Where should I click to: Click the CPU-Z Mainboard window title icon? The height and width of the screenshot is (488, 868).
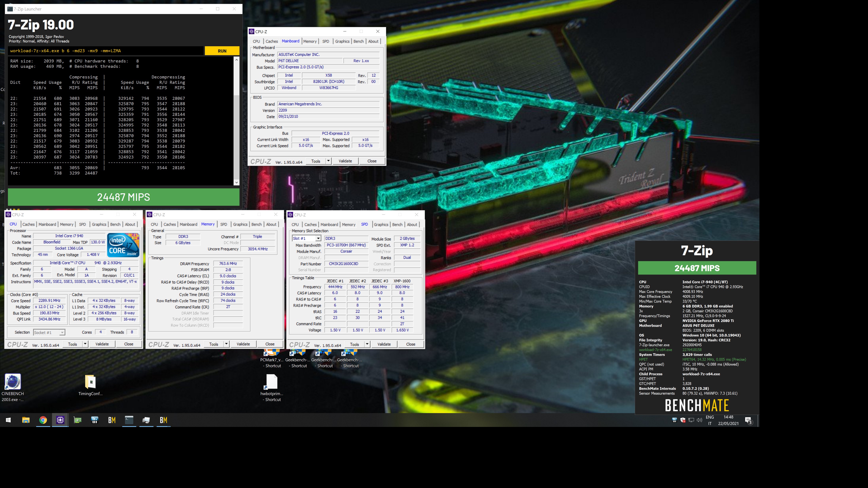pos(251,31)
